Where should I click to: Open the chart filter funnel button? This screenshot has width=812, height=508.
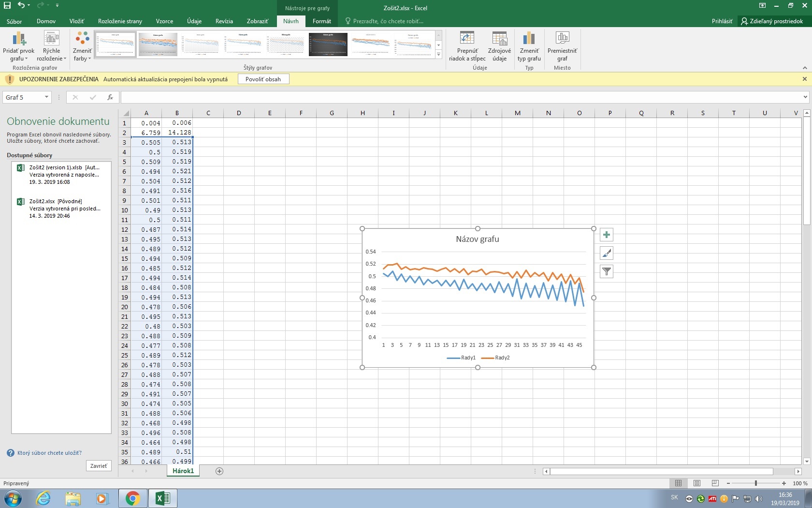pyautogui.click(x=607, y=271)
